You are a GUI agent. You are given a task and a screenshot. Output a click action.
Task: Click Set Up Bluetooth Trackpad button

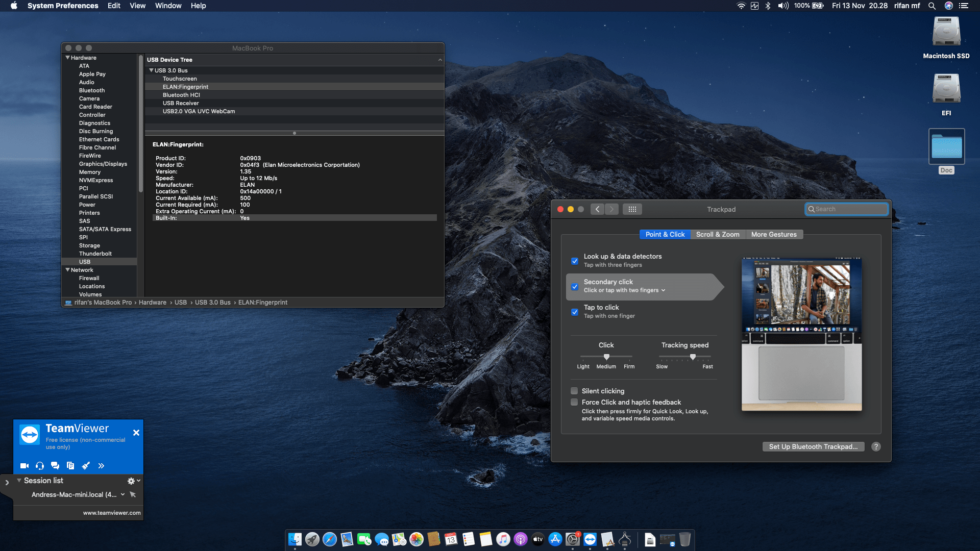point(813,446)
